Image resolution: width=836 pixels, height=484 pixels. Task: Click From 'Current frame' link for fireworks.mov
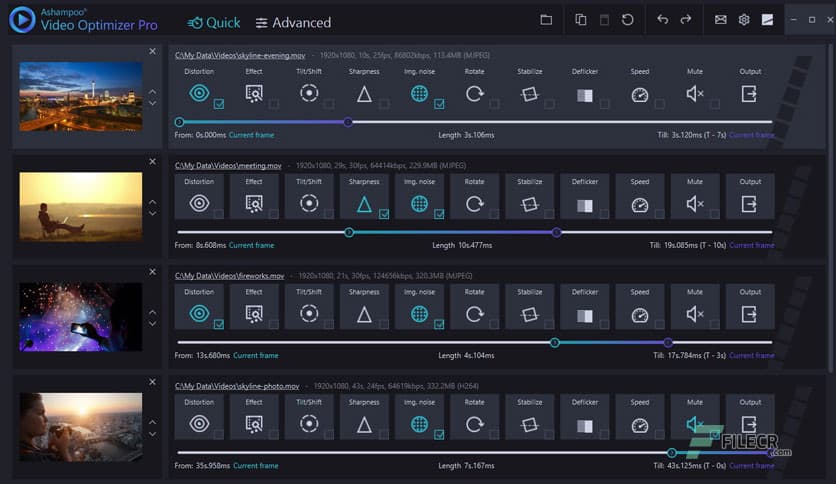click(x=256, y=356)
